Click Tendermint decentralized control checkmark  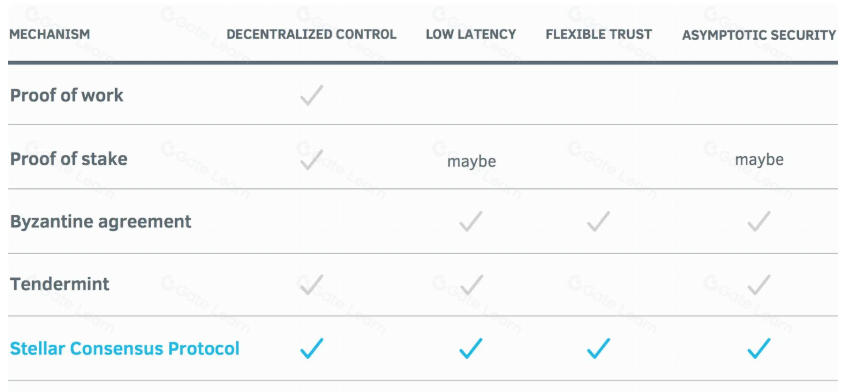(311, 285)
